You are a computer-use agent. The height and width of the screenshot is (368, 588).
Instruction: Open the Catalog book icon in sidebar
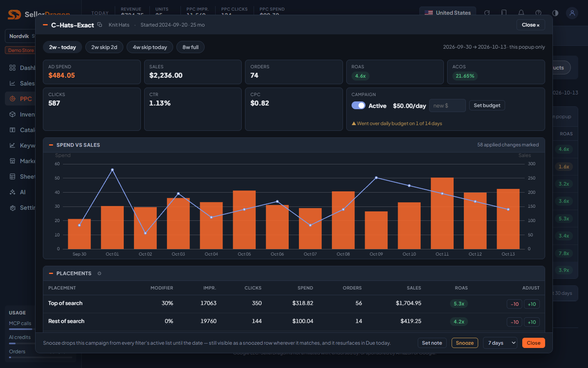(x=13, y=130)
